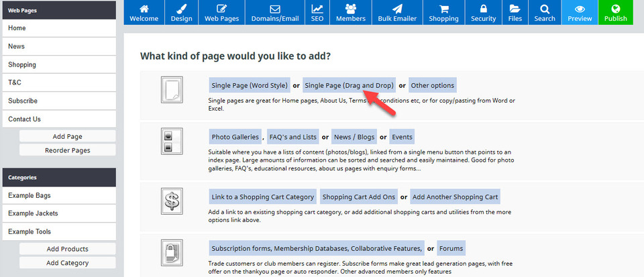Add an Events page
This screenshot has height=277, width=644.
[402, 137]
